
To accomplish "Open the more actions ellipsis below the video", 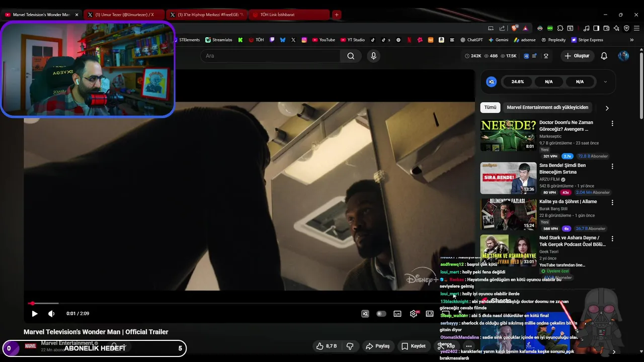I will click(469, 346).
